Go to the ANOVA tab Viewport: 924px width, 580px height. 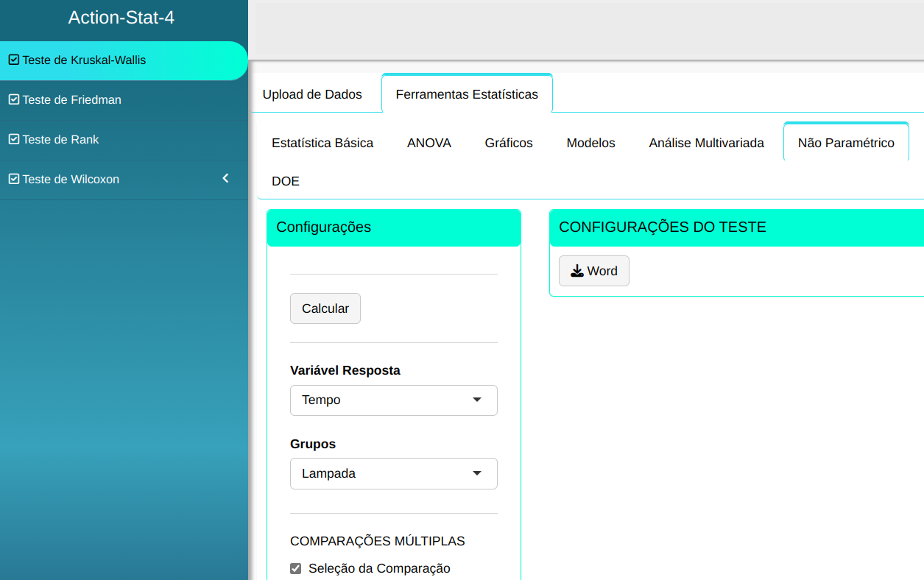tap(429, 143)
